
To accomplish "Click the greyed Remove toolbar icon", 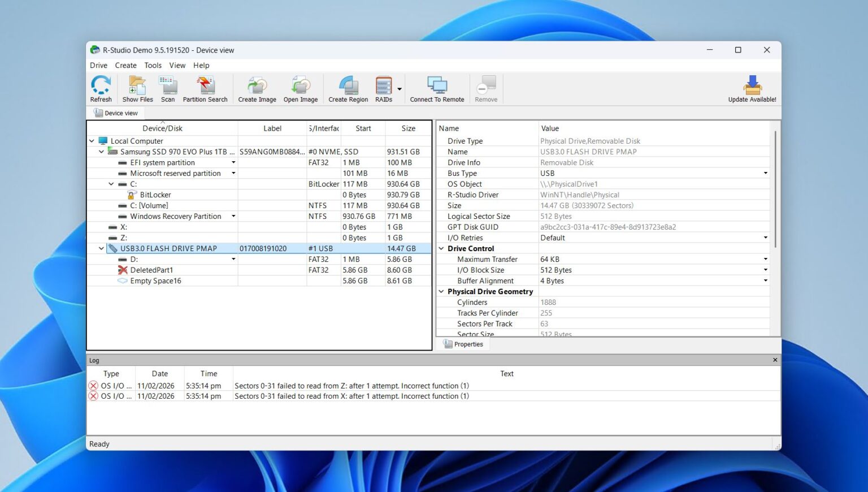I will (x=486, y=86).
